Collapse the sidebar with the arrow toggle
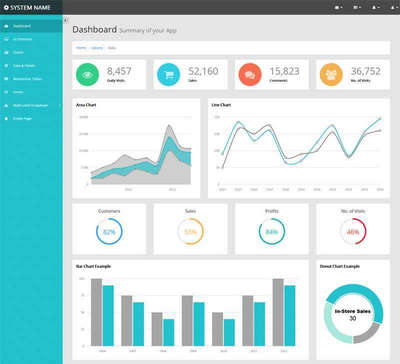The width and height of the screenshot is (400, 364). (66, 20)
